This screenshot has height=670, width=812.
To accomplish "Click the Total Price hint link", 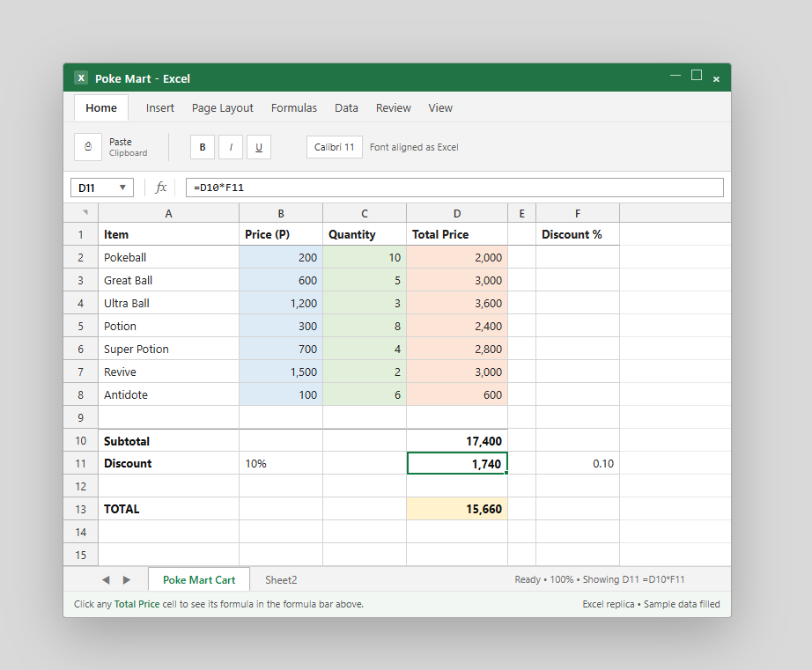I will pos(137,604).
